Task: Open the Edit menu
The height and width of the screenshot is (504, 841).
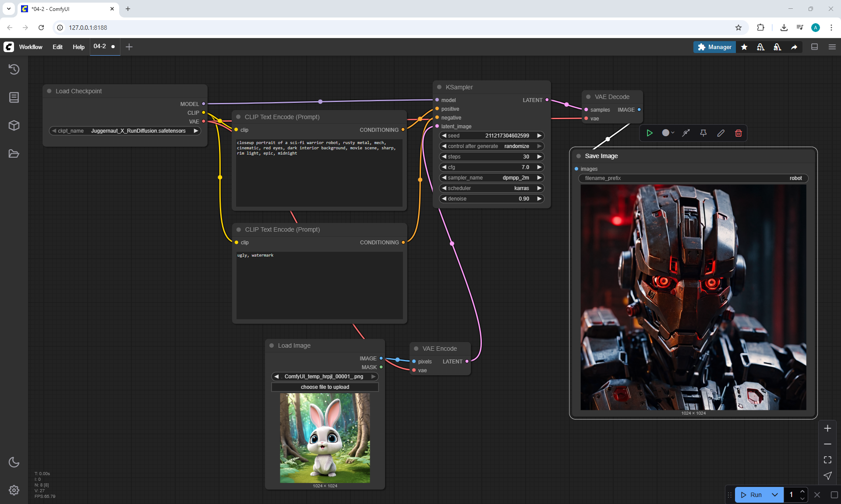Action: pyautogui.click(x=57, y=47)
